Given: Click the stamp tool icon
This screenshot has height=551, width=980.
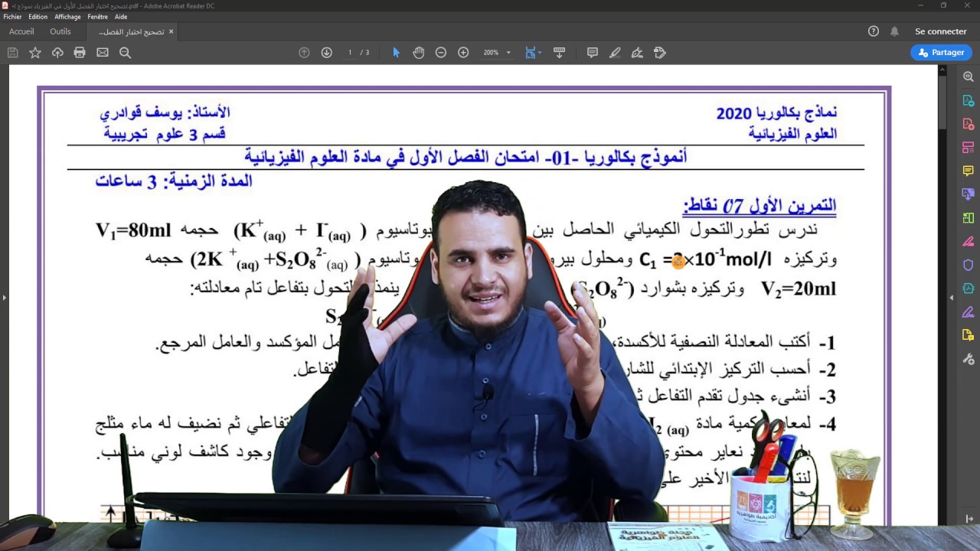Looking at the screenshot, I should [660, 53].
